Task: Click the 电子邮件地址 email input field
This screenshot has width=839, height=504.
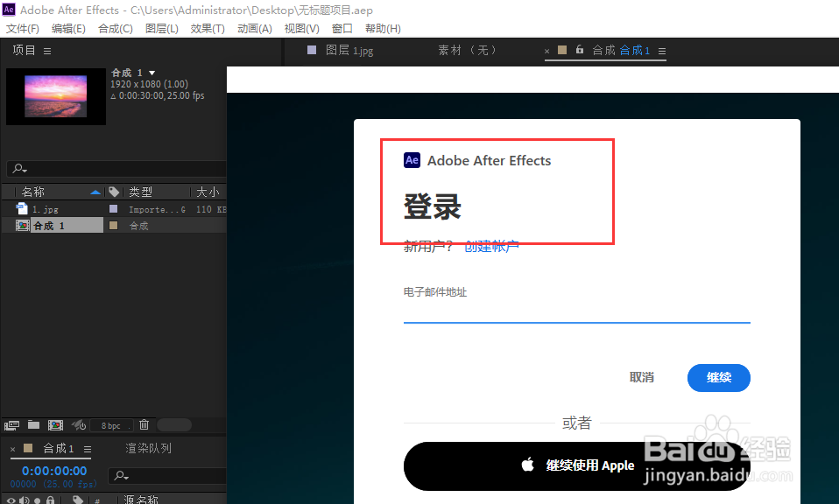Action: click(x=577, y=311)
